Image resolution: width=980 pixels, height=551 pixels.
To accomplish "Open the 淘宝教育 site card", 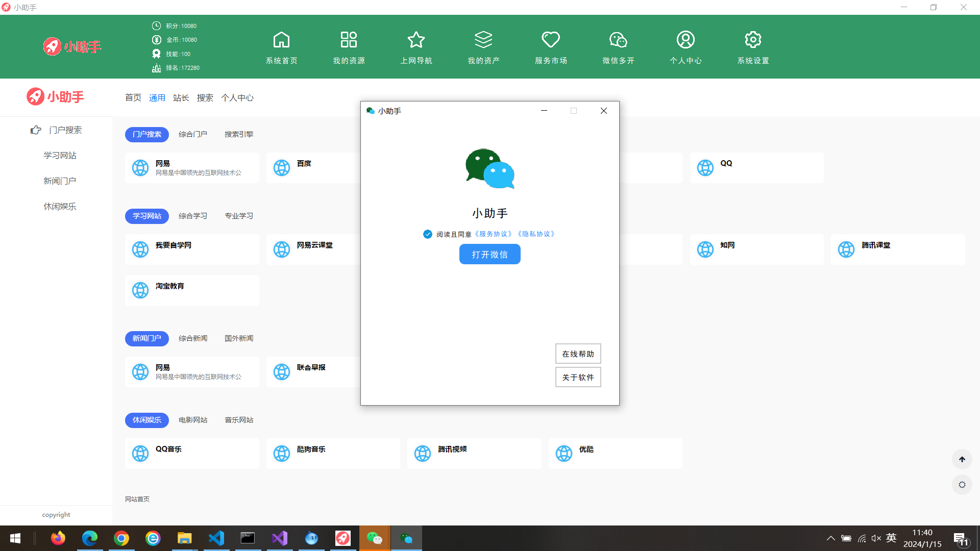I will point(192,290).
